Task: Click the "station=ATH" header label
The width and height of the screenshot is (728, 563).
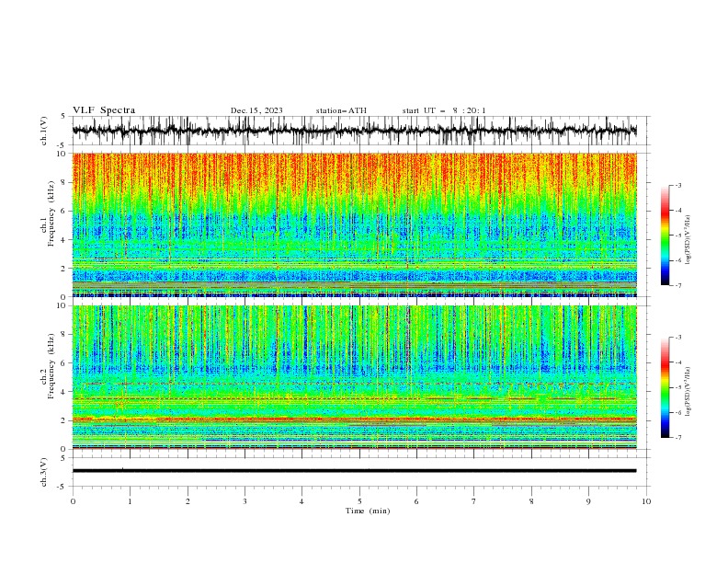Action: [x=341, y=110]
